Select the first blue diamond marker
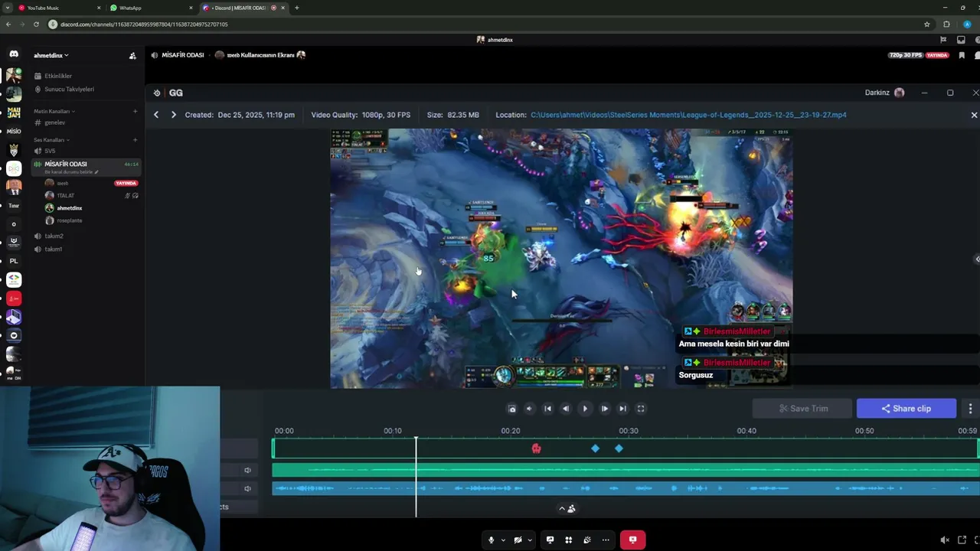 coord(595,448)
